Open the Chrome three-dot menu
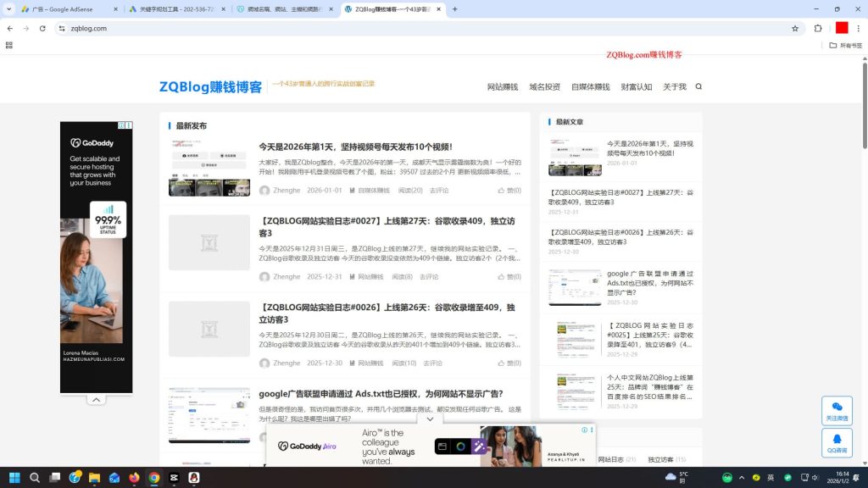The width and height of the screenshot is (868, 488). click(858, 28)
